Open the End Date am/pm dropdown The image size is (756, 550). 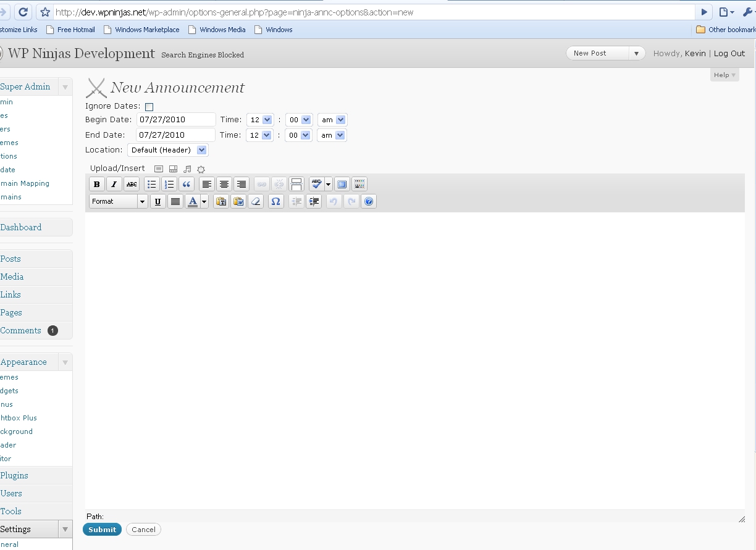[332, 135]
